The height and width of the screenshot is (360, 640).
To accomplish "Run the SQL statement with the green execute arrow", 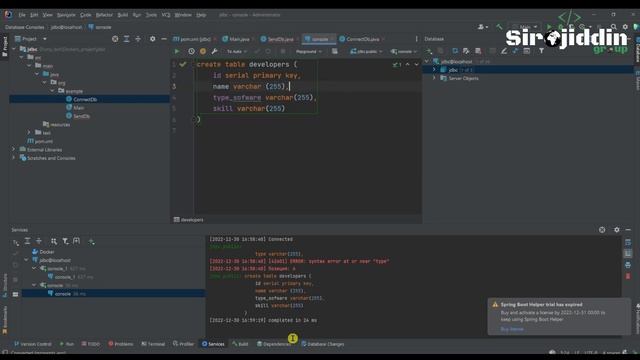I will tap(177, 51).
